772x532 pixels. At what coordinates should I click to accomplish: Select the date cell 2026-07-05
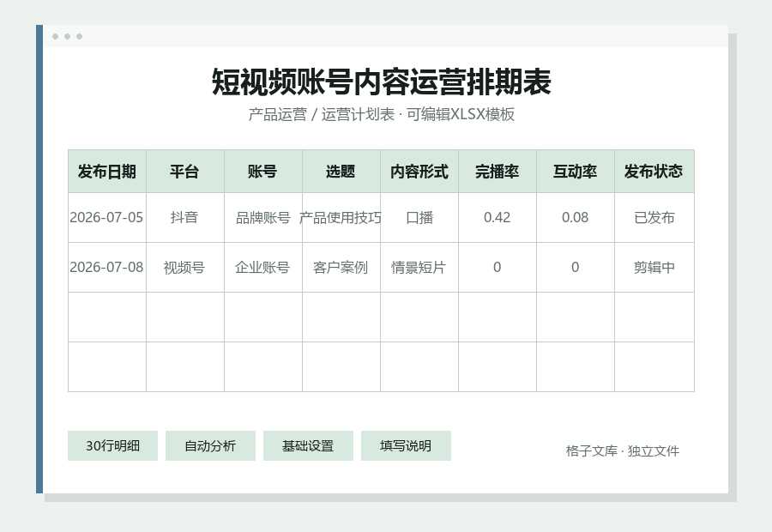107,218
